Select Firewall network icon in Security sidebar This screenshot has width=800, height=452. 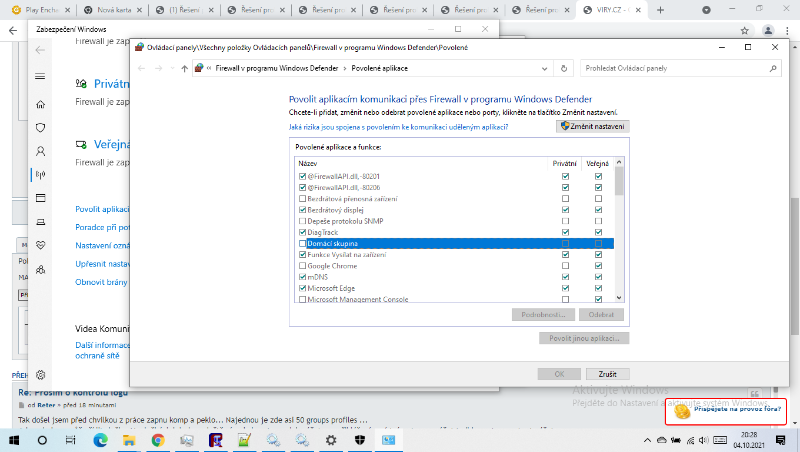click(41, 174)
